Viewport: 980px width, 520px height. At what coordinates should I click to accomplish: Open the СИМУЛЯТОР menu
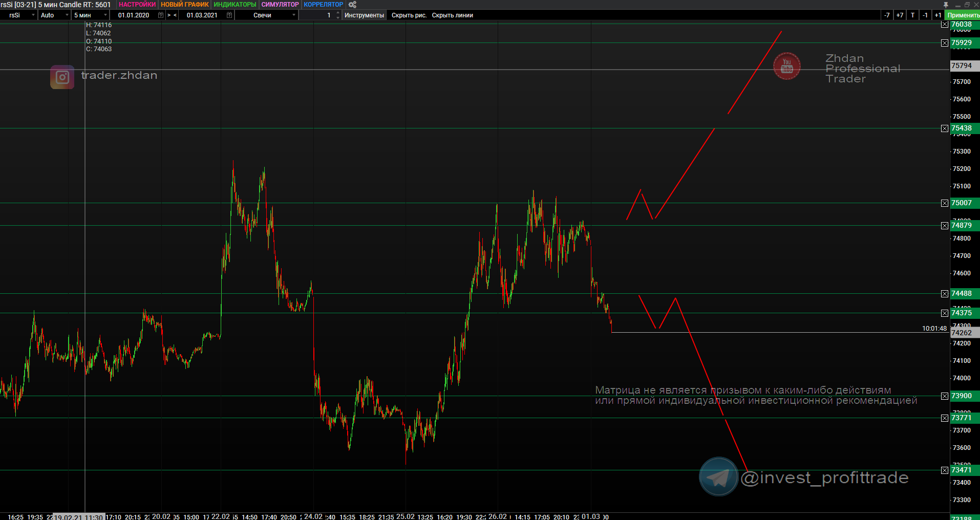(280, 5)
